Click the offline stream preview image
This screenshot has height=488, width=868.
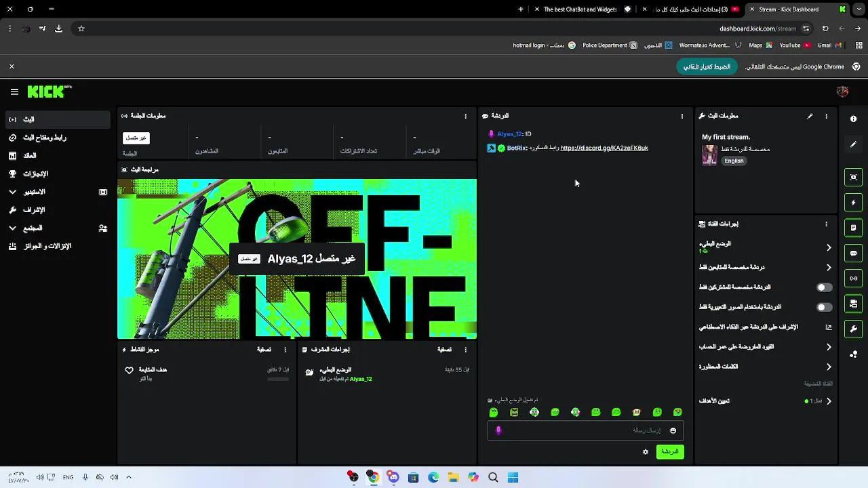[x=297, y=259]
